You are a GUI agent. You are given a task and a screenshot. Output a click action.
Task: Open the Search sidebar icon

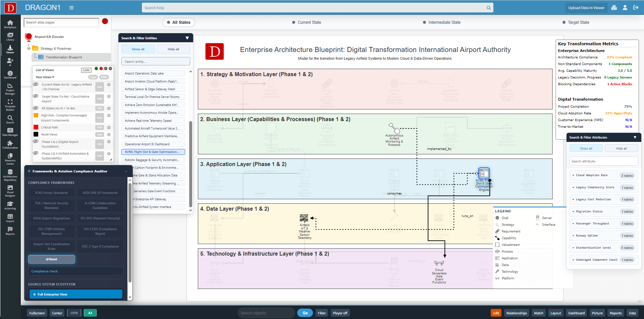pos(10,119)
